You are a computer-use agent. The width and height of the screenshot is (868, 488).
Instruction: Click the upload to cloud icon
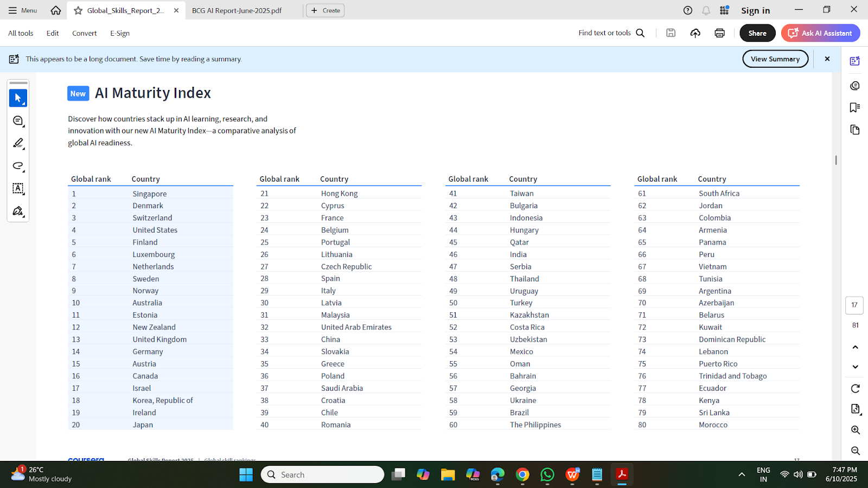click(695, 33)
